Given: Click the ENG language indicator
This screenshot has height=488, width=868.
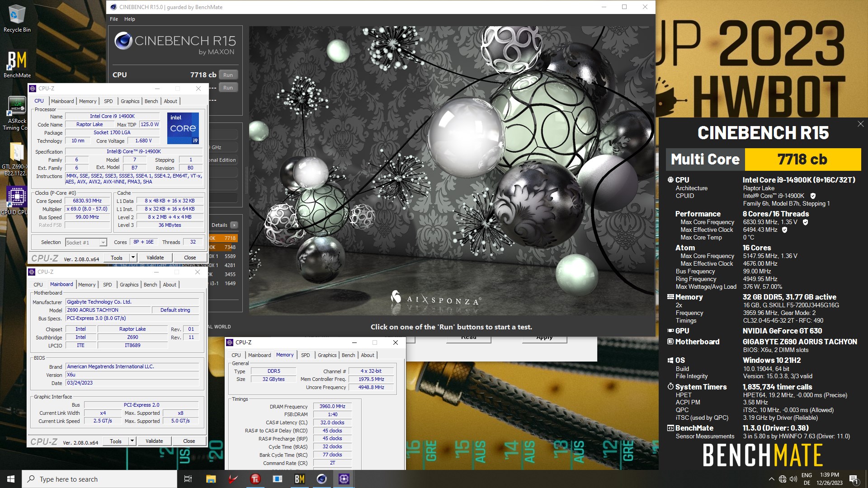Looking at the screenshot, I should [807, 475].
